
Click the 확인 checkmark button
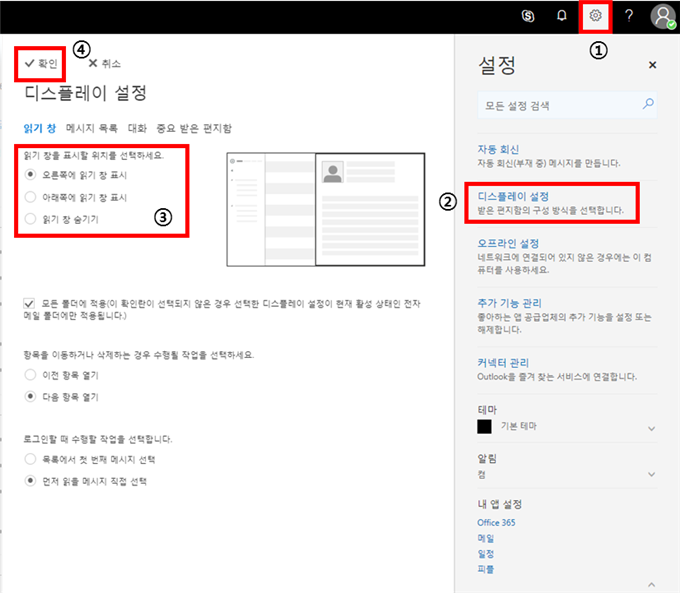point(41,62)
